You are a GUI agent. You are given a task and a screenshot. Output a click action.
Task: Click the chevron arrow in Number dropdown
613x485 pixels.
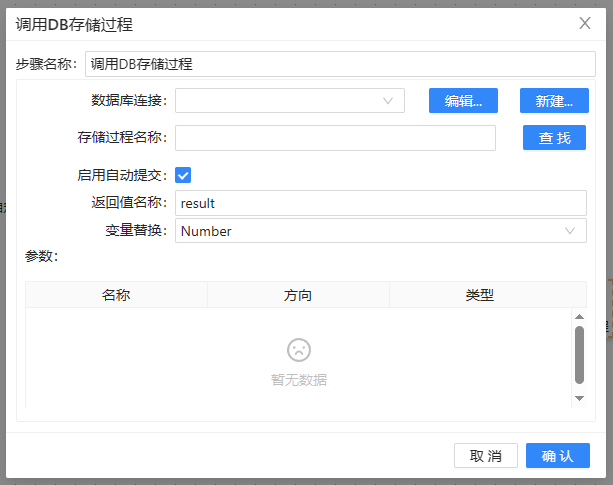570,231
